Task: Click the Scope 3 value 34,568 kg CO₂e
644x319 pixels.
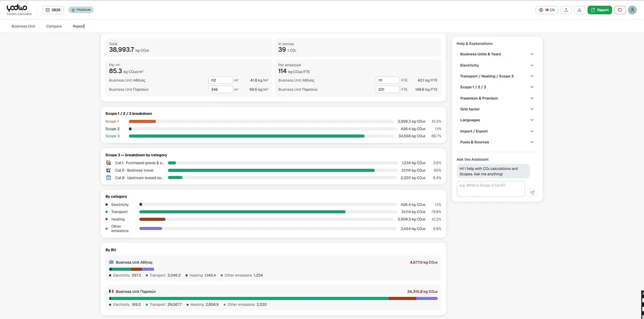Action: tap(412, 136)
